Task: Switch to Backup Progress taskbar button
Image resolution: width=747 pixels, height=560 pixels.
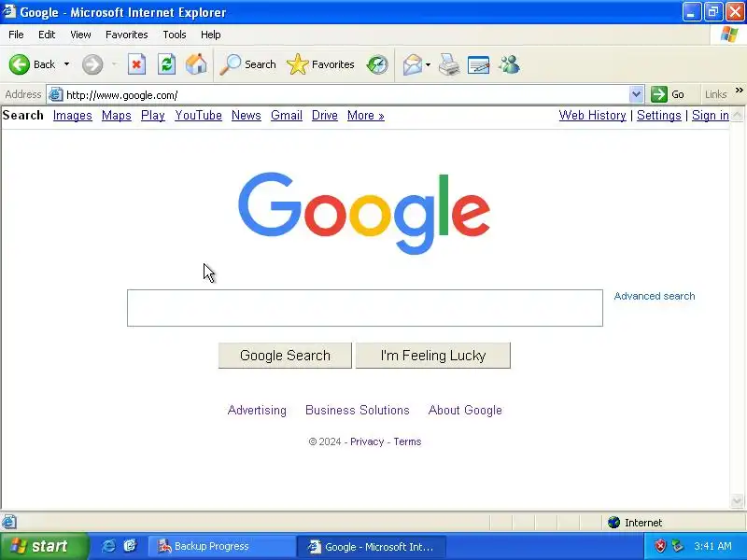Action: 221,546
